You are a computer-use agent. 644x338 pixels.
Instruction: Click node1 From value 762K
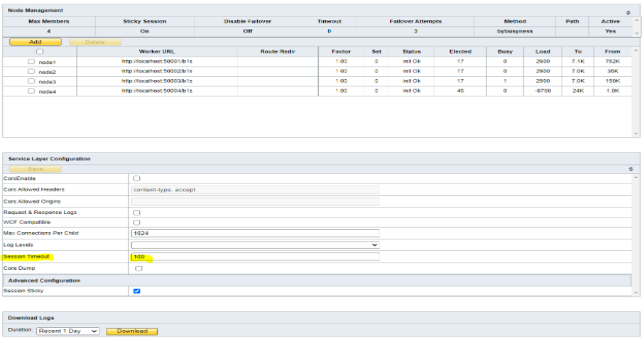click(612, 62)
